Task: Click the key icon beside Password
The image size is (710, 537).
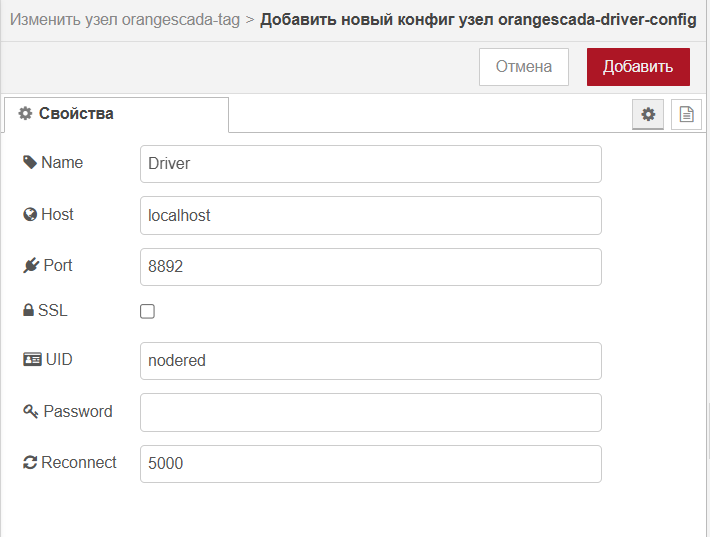Action: pyautogui.click(x=30, y=411)
